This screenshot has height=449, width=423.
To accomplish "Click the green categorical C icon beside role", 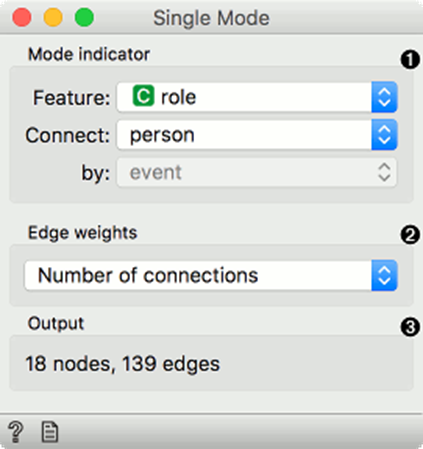I will (x=143, y=96).
